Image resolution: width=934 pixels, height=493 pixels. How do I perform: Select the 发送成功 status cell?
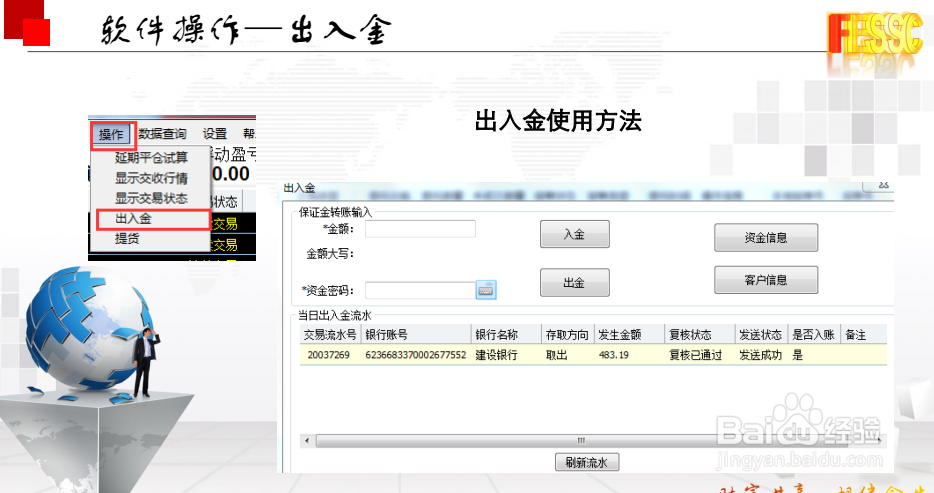[x=760, y=355]
